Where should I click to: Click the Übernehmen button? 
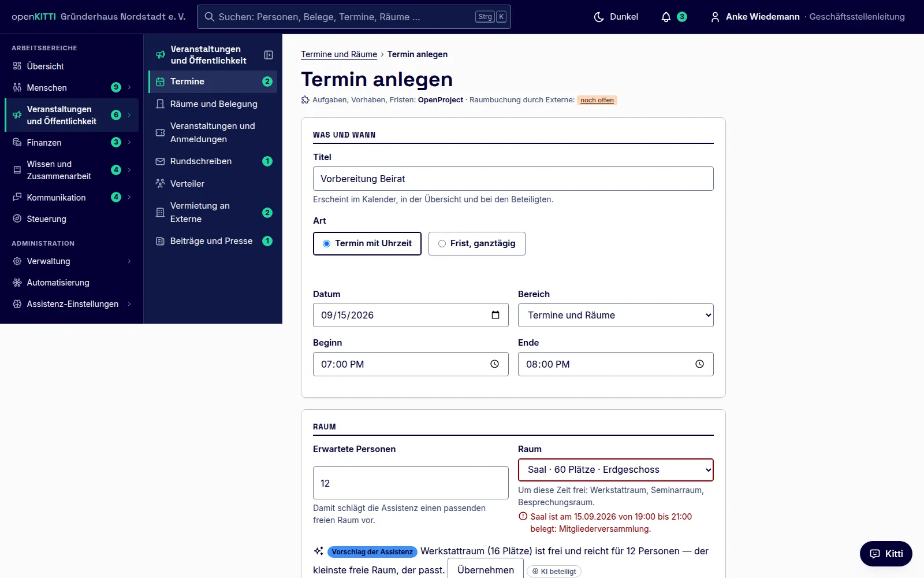pos(486,570)
